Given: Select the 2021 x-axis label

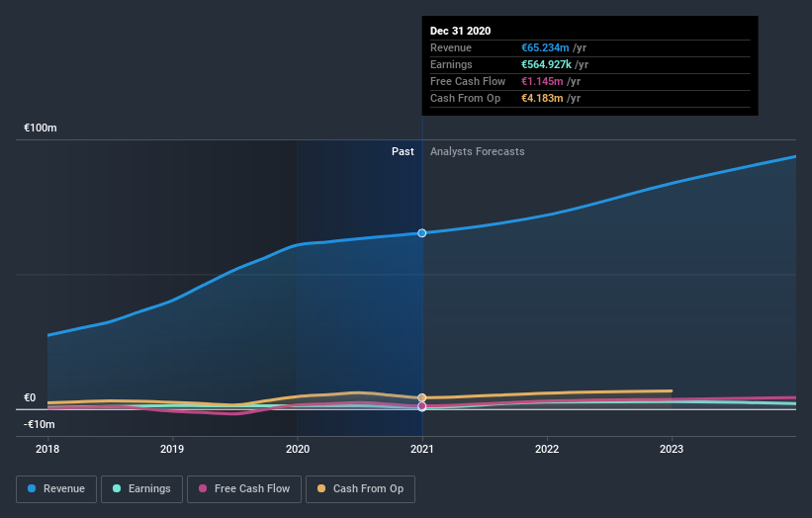Looking at the screenshot, I should click(422, 449).
